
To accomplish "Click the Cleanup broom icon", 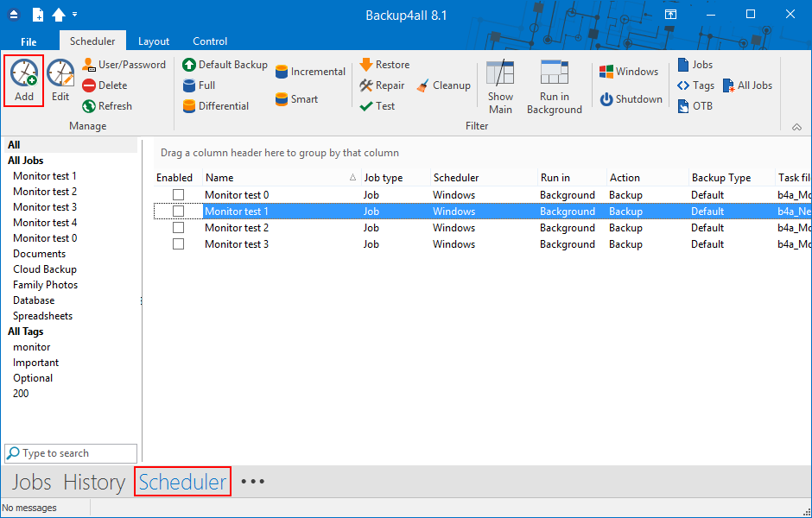I will [x=423, y=85].
